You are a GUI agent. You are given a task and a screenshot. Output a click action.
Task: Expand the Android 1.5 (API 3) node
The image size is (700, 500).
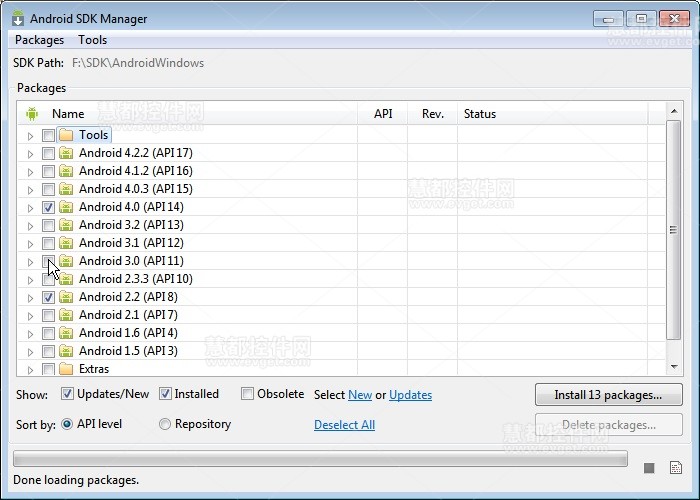tap(30, 352)
